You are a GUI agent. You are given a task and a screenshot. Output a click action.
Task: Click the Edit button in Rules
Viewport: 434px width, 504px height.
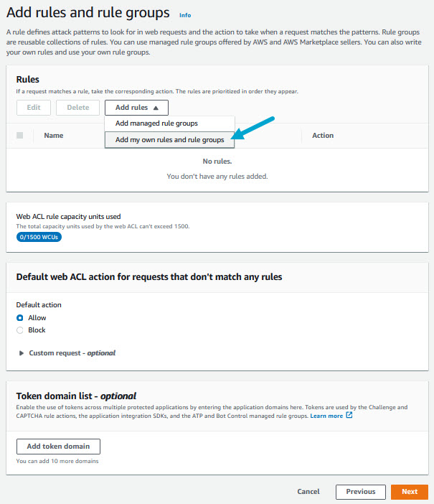[x=34, y=108]
